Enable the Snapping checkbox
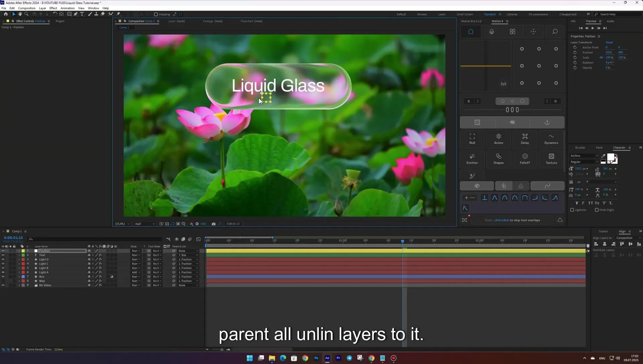643x364 pixels. [156, 14]
